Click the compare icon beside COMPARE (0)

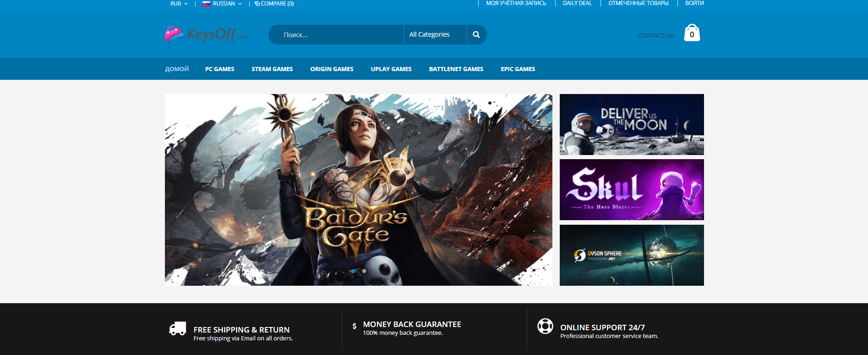pyautogui.click(x=257, y=4)
